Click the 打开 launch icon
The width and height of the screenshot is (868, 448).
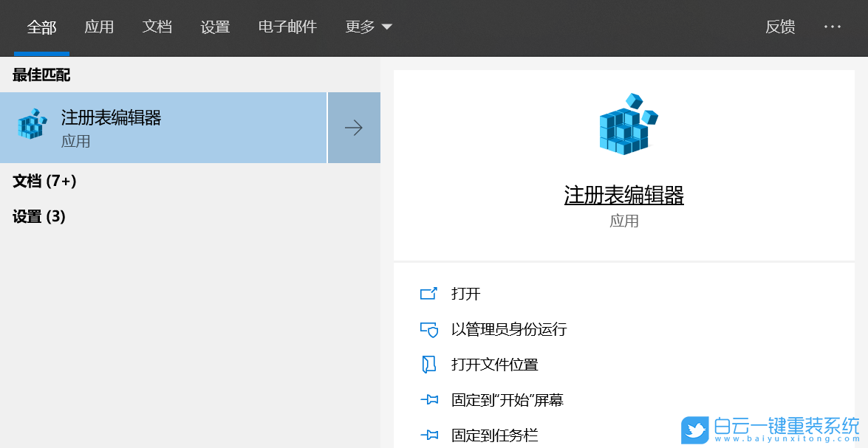click(x=429, y=293)
